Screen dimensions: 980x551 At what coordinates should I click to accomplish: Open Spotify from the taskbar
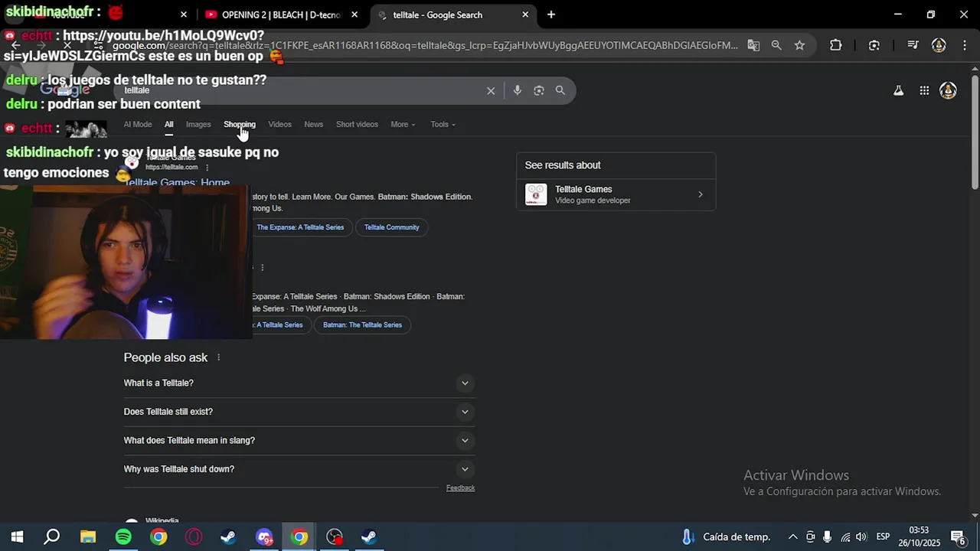point(123,537)
